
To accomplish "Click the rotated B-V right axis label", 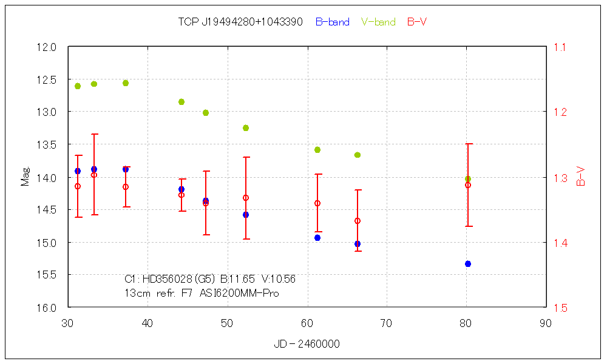I will (581, 177).
